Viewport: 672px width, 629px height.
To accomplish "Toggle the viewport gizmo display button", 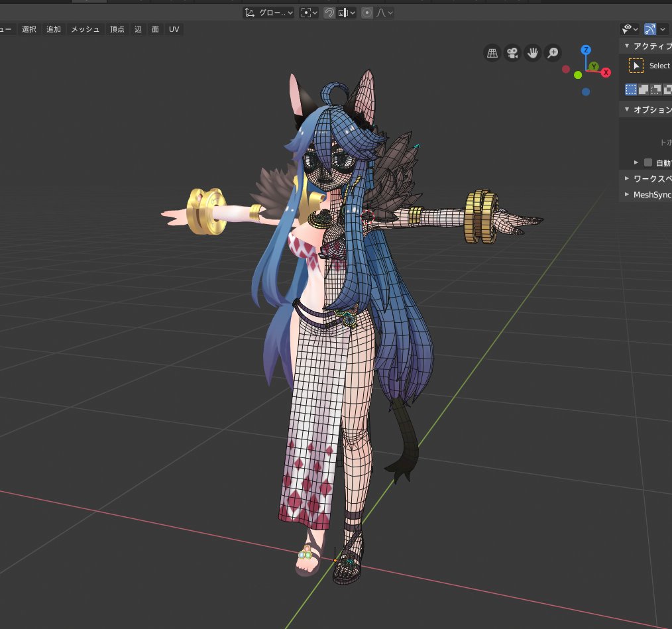I will click(649, 29).
